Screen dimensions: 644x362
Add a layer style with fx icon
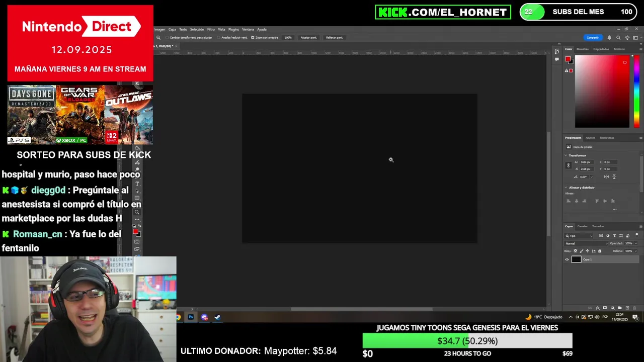point(598,308)
